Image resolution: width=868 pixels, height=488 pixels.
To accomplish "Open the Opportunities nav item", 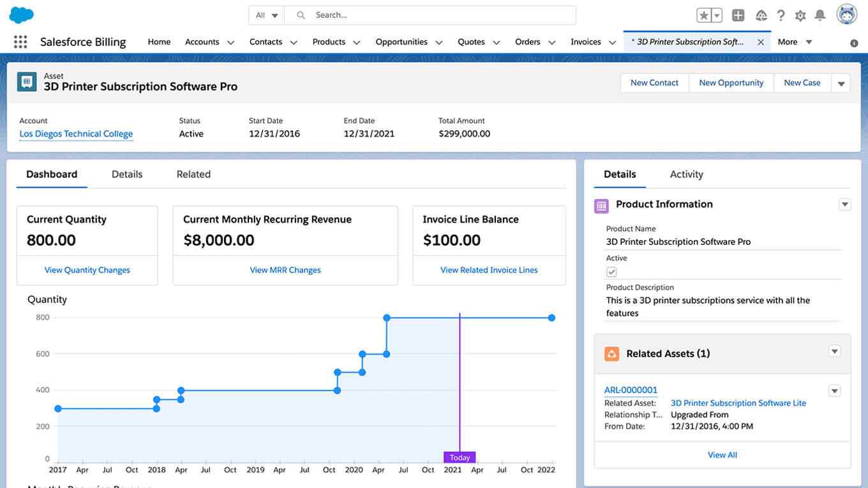I will pyautogui.click(x=401, y=42).
